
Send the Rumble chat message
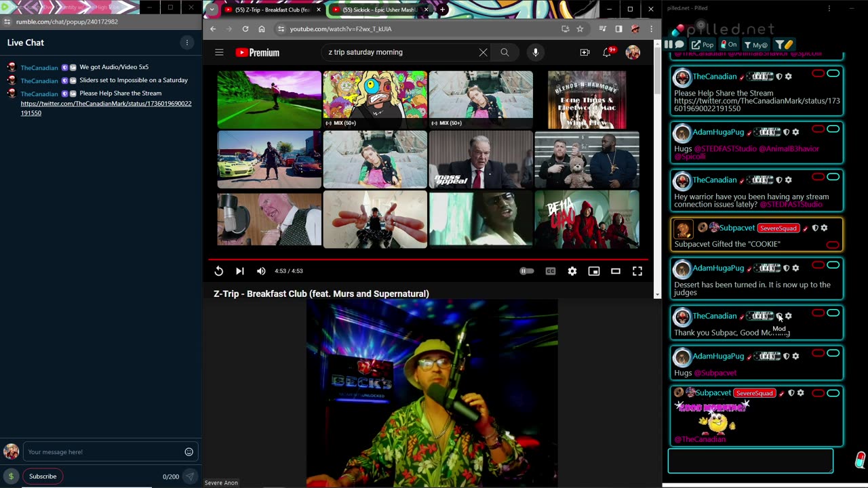pos(190,476)
